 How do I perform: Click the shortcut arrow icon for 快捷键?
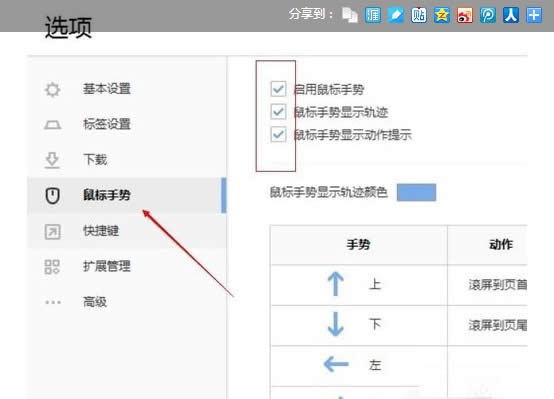pos(53,232)
